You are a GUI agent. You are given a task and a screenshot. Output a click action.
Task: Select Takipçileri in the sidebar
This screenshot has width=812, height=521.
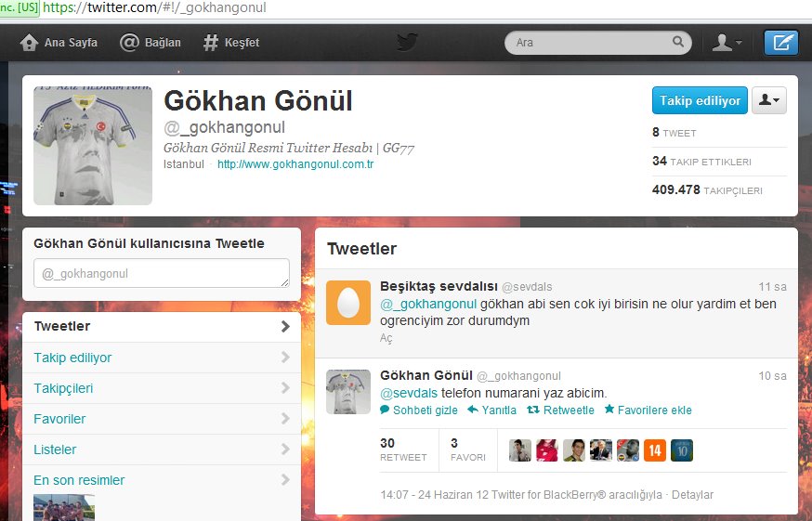click(x=162, y=388)
